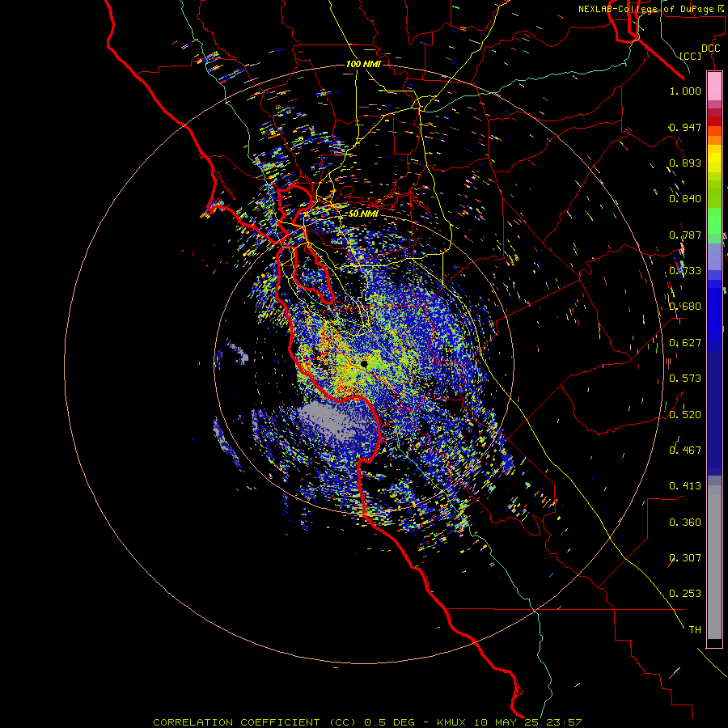Click the TH threshold label
This screenshot has width=728, height=728.
pyautogui.click(x=695, y=630)
